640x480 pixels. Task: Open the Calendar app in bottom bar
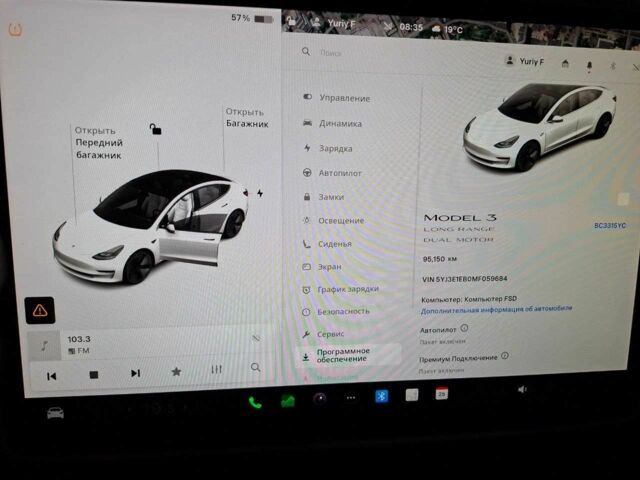click(x=442, y=393)
